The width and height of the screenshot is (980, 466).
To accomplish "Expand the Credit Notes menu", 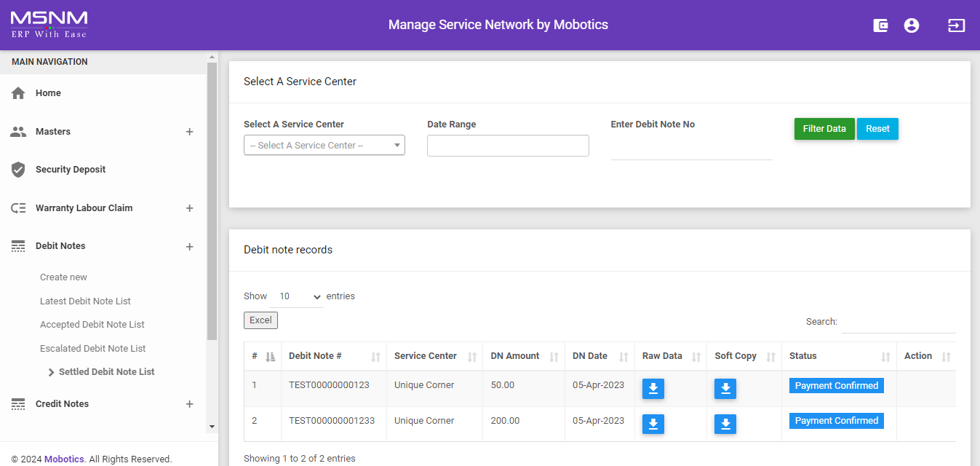I will [189, 404].
